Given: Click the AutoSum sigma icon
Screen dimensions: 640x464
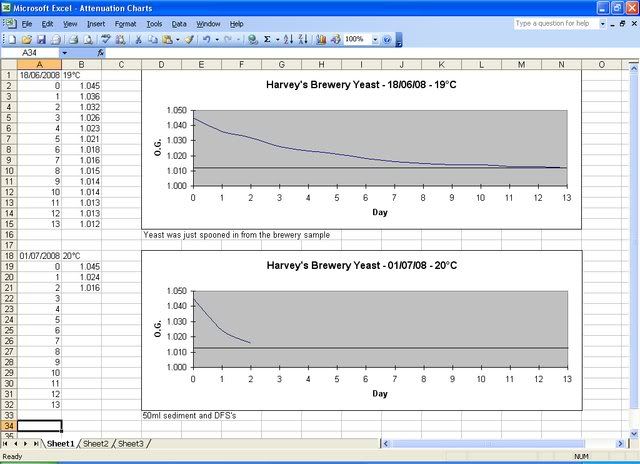Looking at the screenshot, I should pyautogui.click(x=267, y=40).
